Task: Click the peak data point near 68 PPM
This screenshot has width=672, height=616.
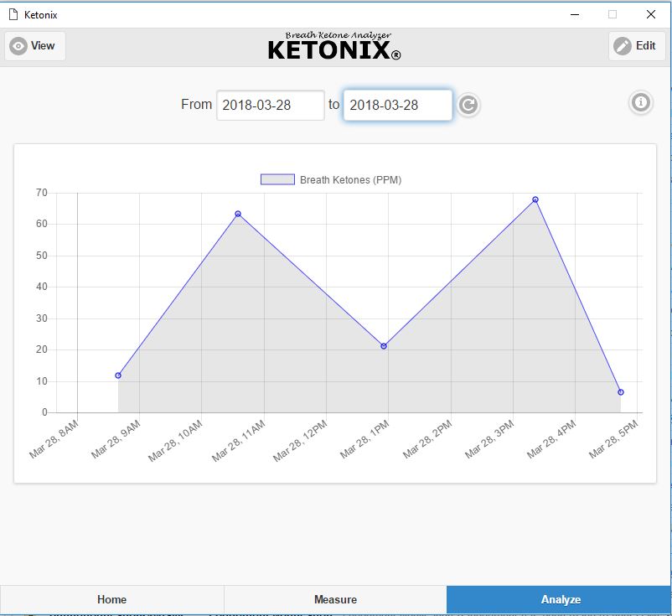Action: (535, 199)
